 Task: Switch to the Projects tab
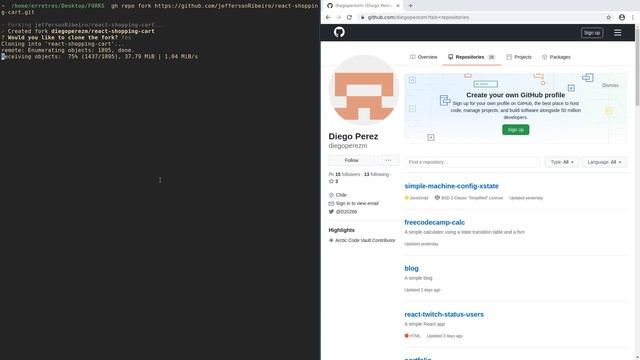[x=519, y=57]
